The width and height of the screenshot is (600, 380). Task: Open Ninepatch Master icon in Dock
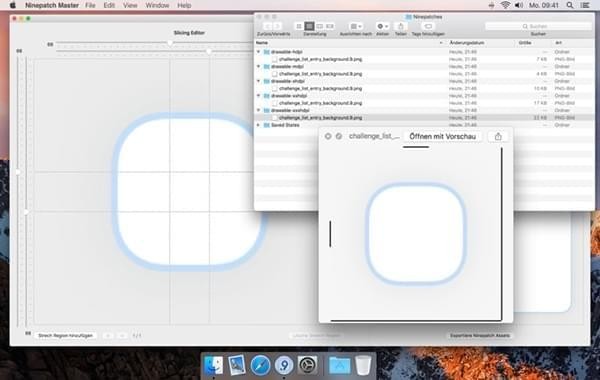point(284,365)
